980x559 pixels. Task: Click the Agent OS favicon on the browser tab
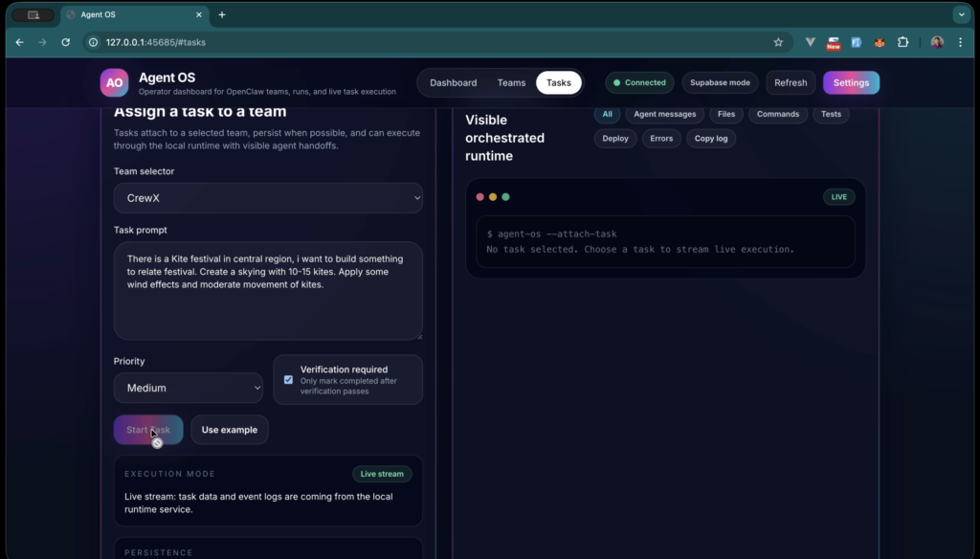[x=68, y=15]
